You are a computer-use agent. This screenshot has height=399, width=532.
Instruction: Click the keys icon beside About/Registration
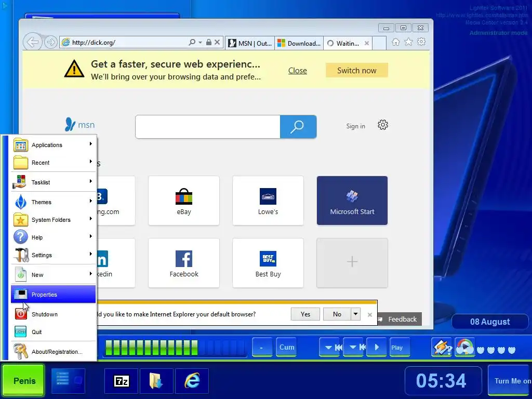coord(21,352)
